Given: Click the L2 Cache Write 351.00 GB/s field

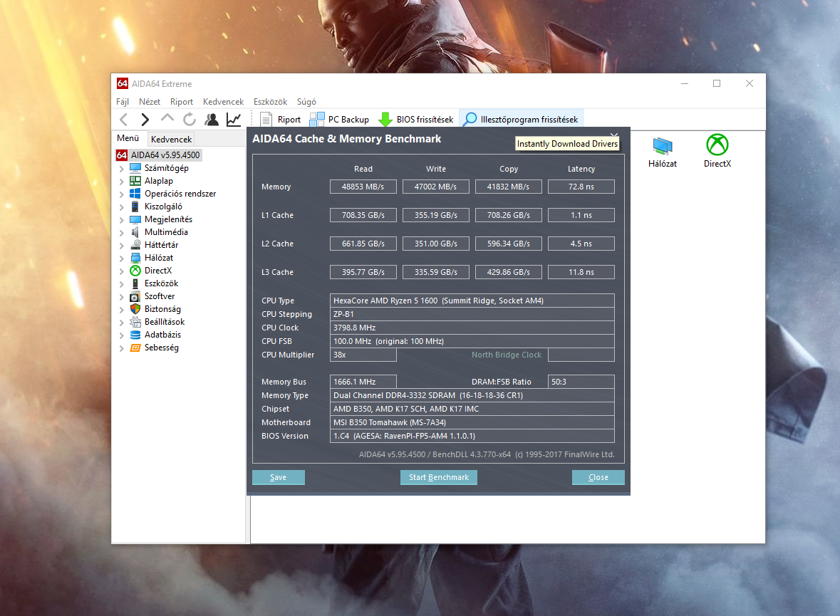Looking at the screenshot, I should point(436,244).
